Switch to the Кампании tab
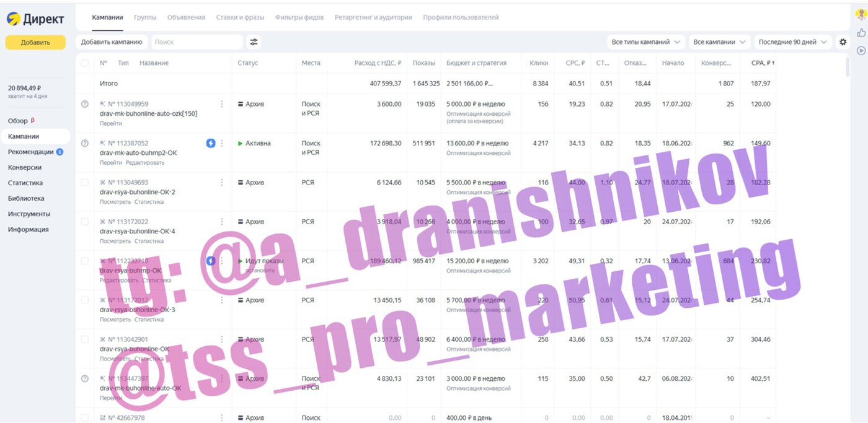Screen dimensions: 868x423 pos(107,17)
